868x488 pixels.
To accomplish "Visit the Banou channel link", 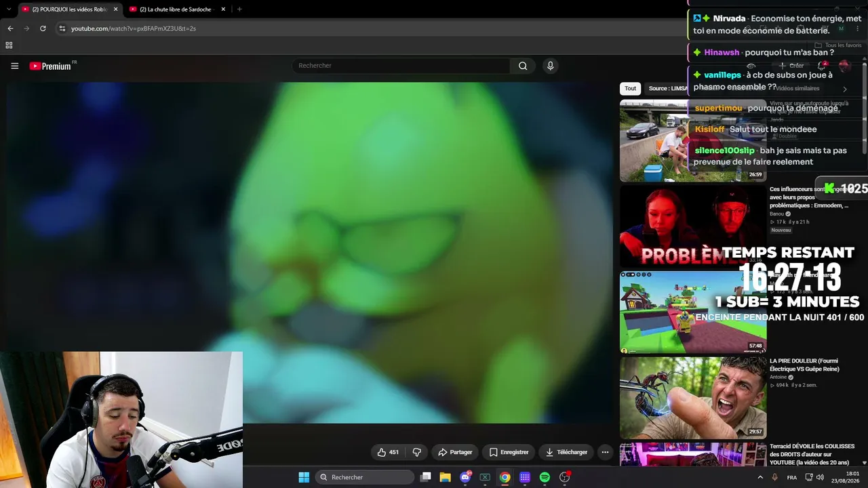I will click(x=776, y=213).
